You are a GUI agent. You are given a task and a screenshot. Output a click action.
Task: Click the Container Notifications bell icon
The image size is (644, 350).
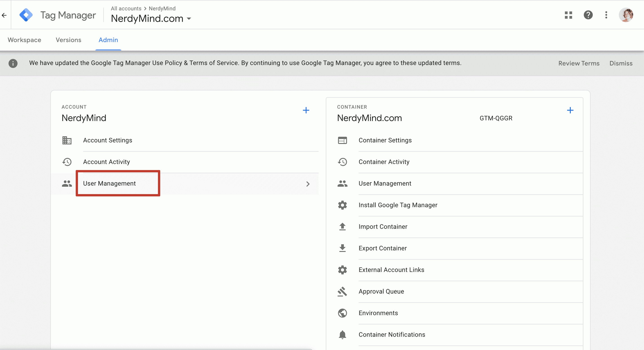pyautogui.click(x=342, y=335)
